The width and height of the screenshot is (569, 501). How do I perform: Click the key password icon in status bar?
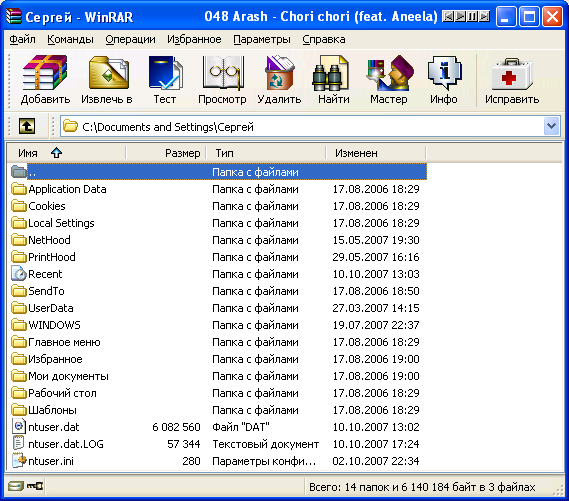pos(35,486)
